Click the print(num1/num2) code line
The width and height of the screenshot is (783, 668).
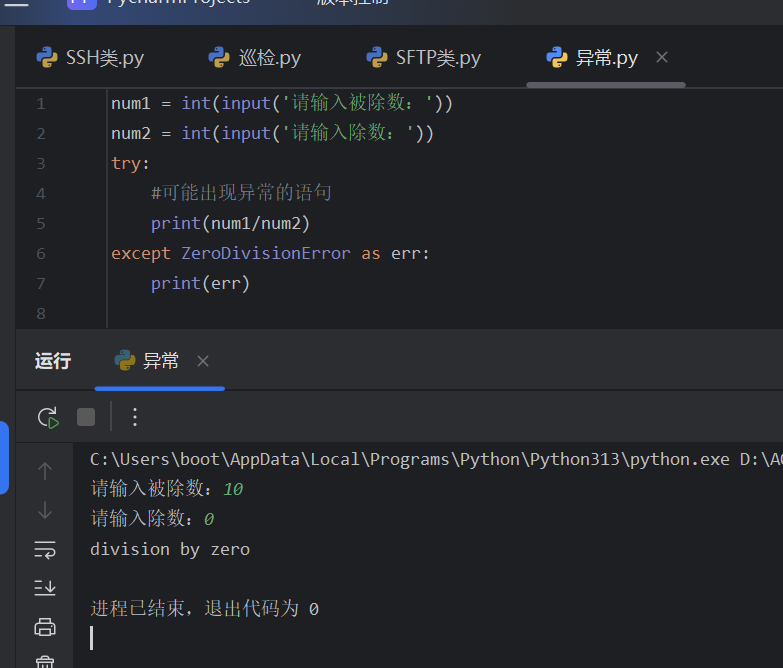230,224
